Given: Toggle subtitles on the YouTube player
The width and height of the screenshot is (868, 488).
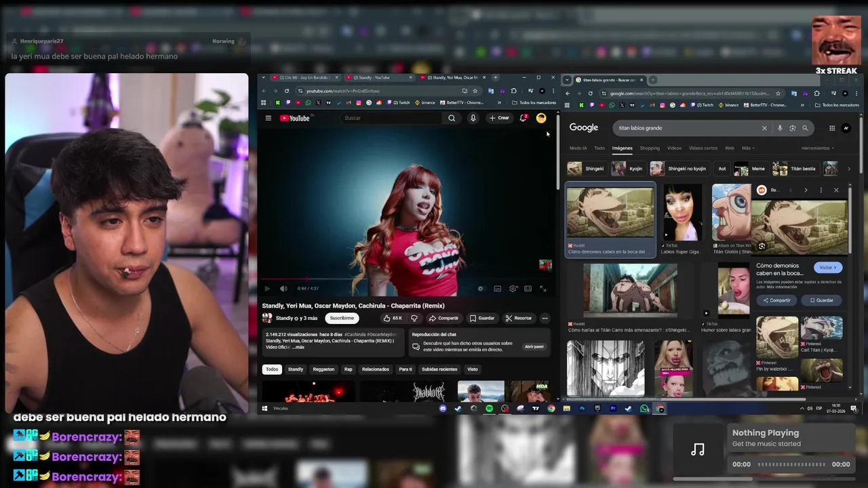Looking at the screenshot, I should click(498, 289).
